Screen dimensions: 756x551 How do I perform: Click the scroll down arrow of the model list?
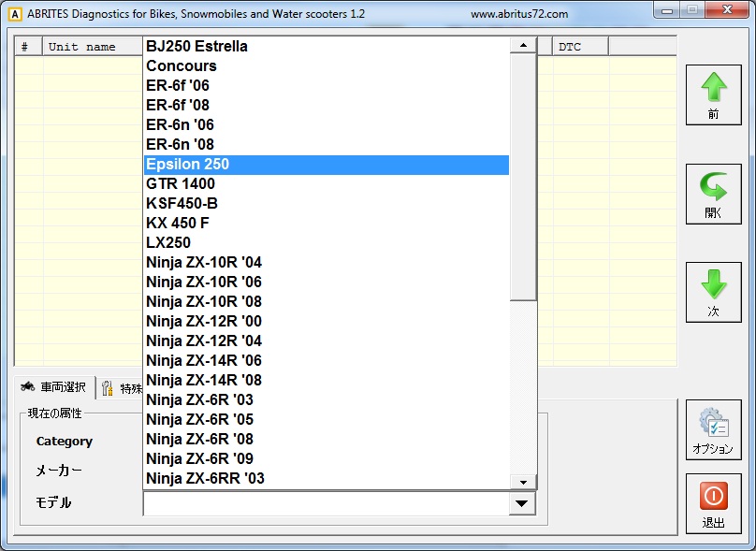523,482
